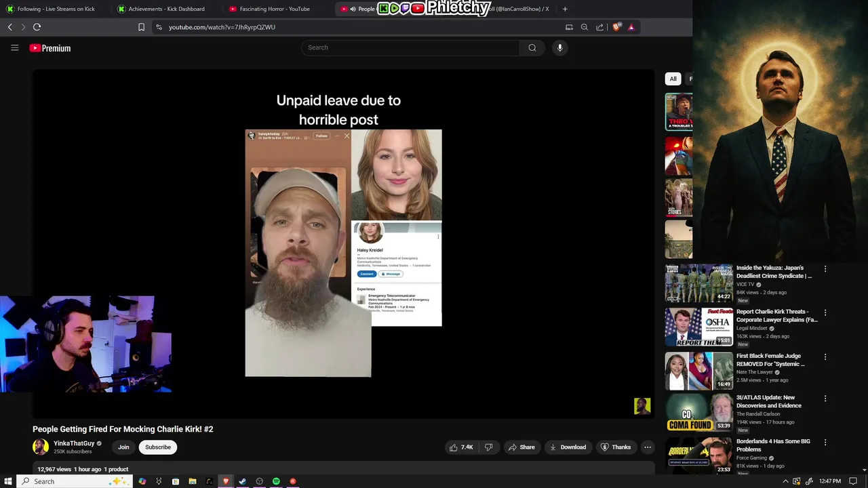Screen dimensions: 868x488
Task: Open options for Borderlands 4 video
Action: point(825,442)
